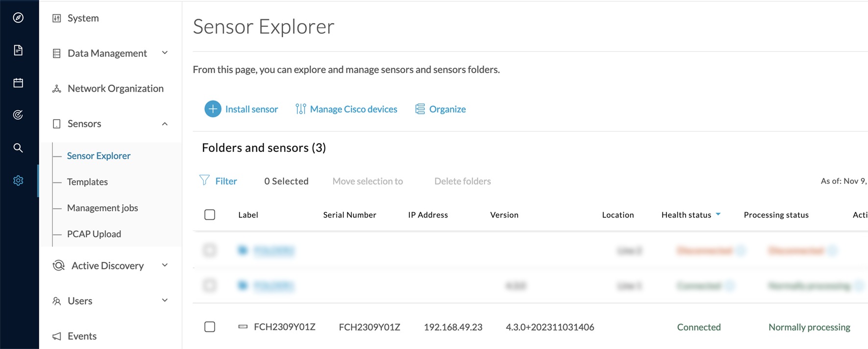Sort by Health status column arrow
The image size is (868, 349).
pos(718,214)
